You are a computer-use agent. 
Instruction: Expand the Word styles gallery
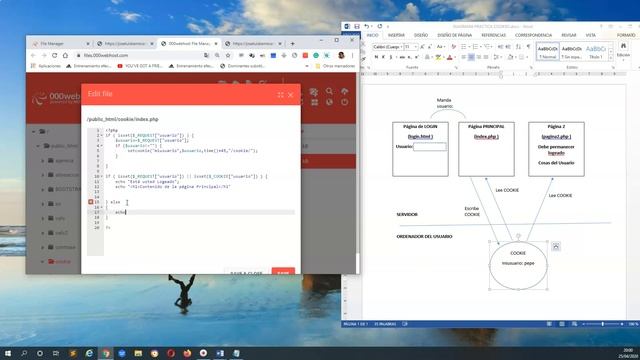[x=611, y=58]
